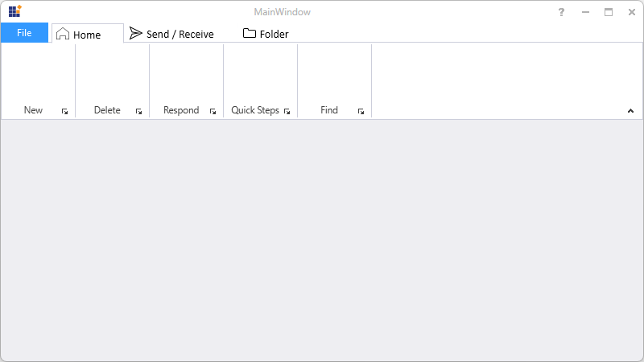Close the MainWindow

[x=632, y=12]
